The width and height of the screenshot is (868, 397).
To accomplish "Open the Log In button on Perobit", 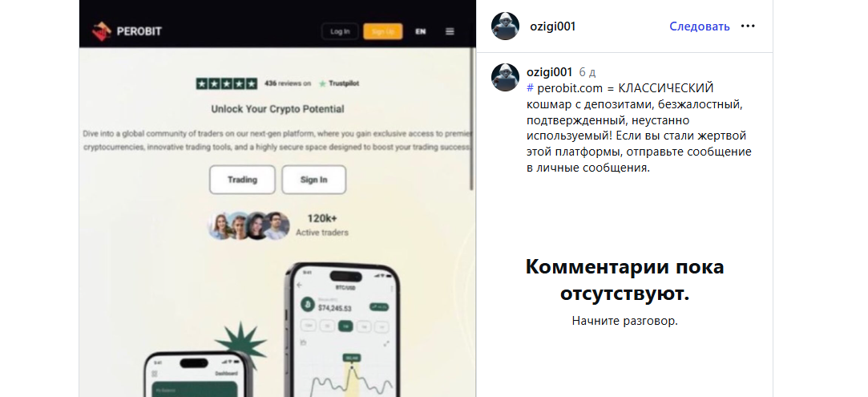I will coord(340,31).
